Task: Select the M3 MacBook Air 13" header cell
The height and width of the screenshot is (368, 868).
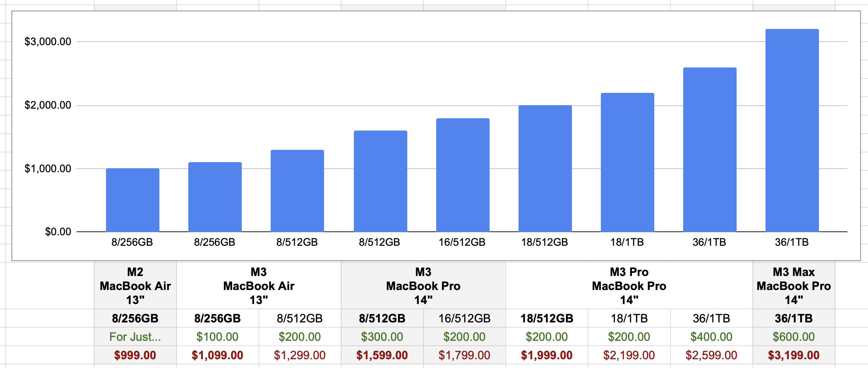Action: pyautogui.click(x=259, y=286)
